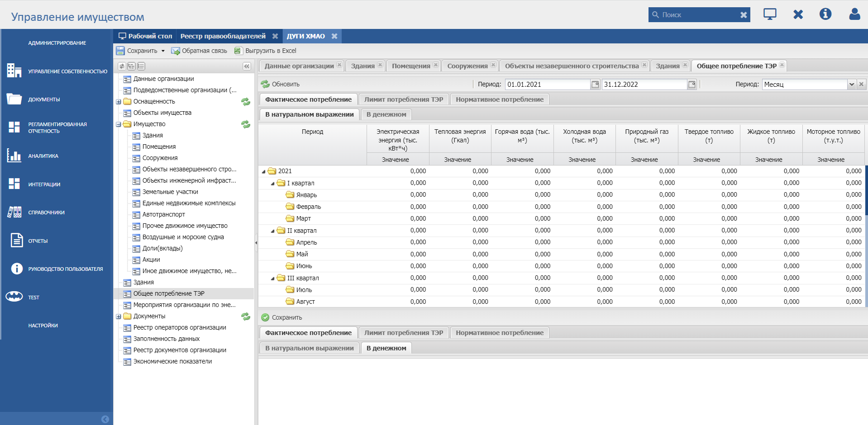Switch to Лимит потребления ТЭР upper tab

point(403,99)
